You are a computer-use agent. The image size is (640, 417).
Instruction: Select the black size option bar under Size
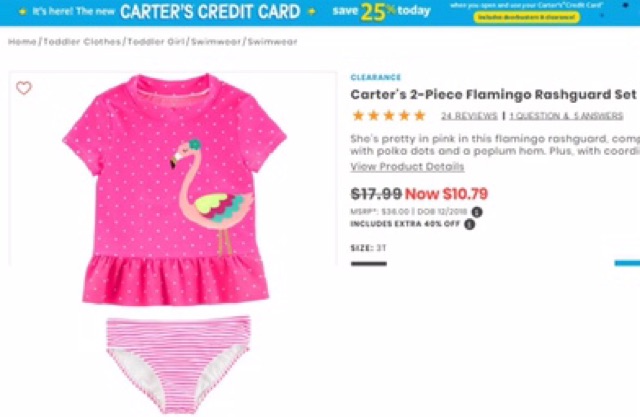point(369,264)
